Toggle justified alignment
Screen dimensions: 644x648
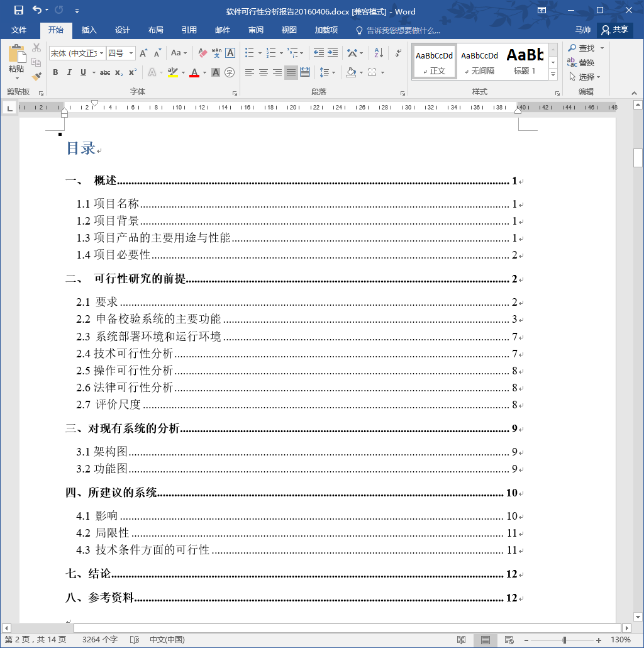click(291, 73)
